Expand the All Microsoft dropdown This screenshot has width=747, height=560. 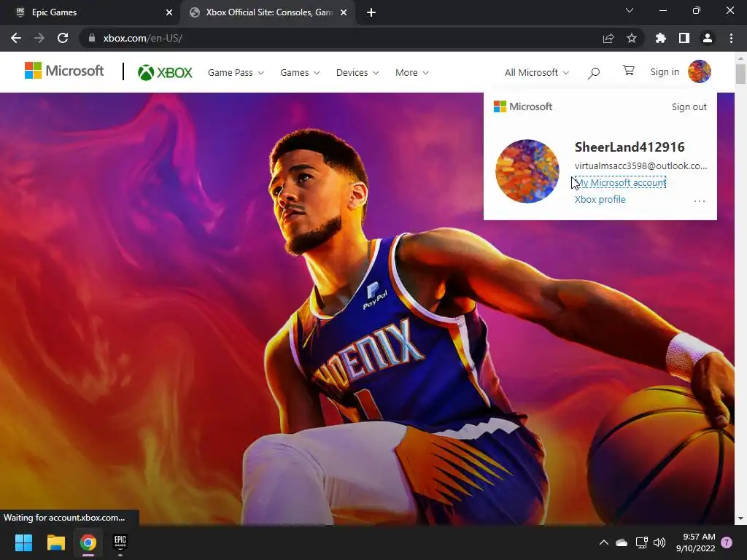(x=537, y=73)
